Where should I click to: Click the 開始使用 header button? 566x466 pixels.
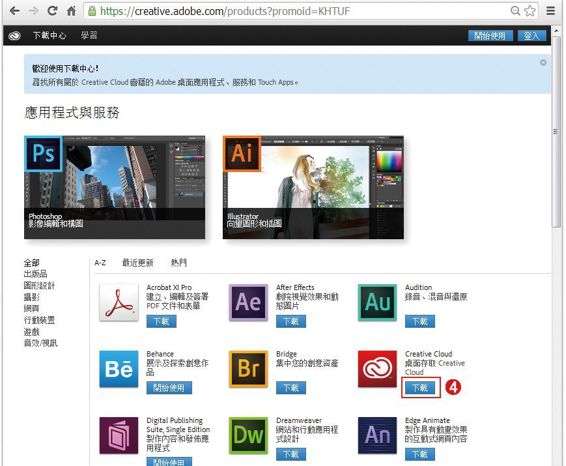[490, 36]
